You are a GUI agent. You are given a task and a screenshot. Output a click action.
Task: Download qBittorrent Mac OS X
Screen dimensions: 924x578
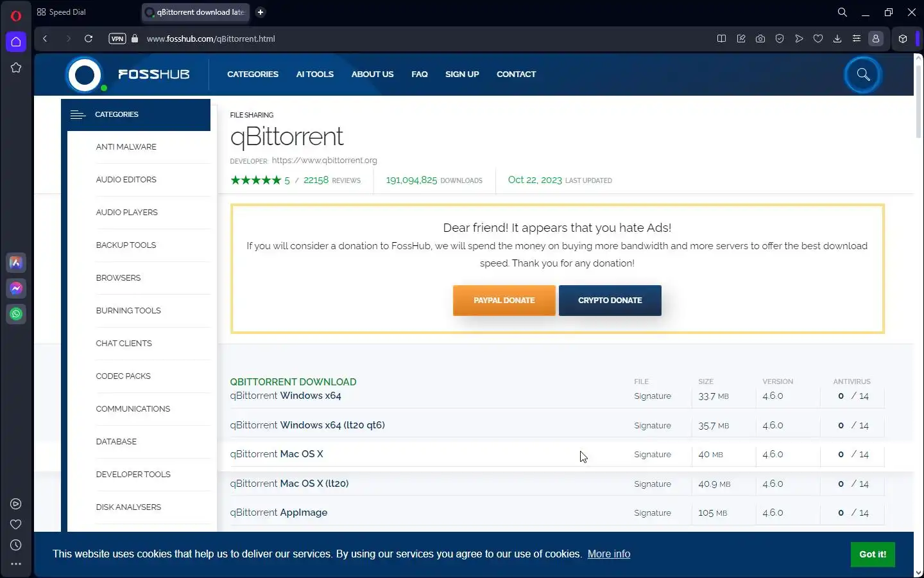277,455
